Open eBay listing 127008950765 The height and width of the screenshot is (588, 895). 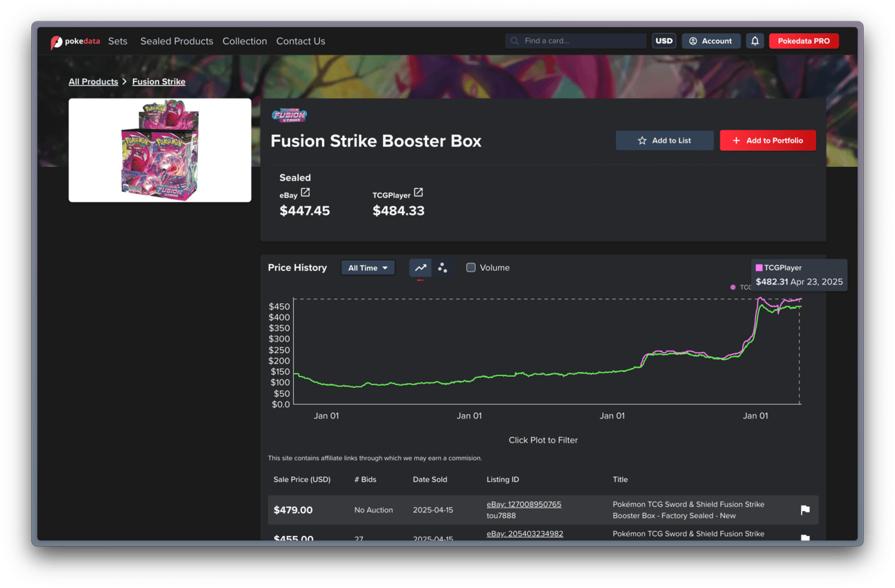[x=524, y=504]
